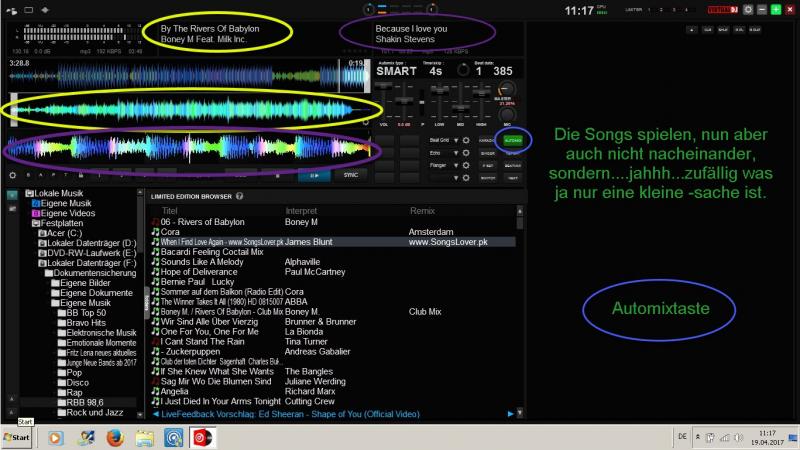This screenshot has width=800, height=450.
Task: Click the SMART automix type value
Action: coord(396,71)
